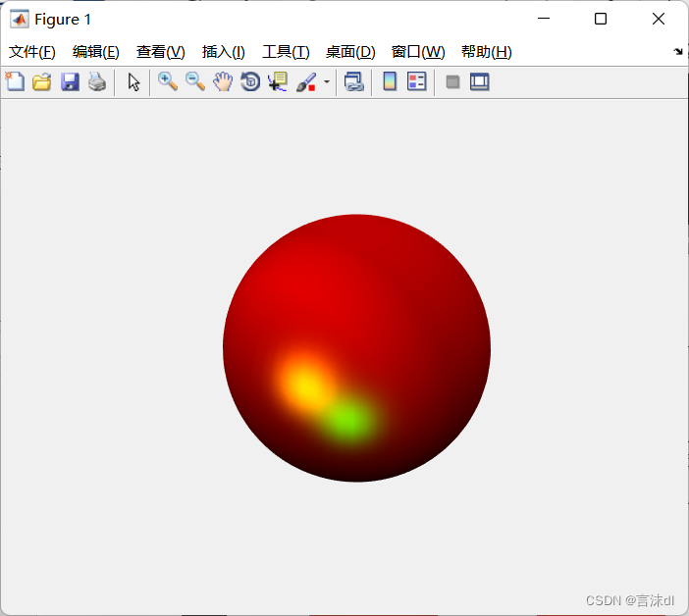Enable the Rotate 3D tool
Image resolution: width=689 pixels, height=616 pixels.
coord(250,82)
